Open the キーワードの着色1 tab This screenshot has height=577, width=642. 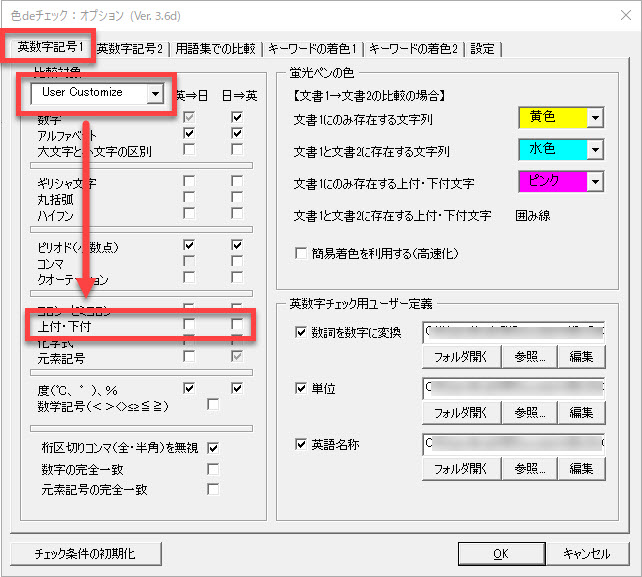click(314, 48)
